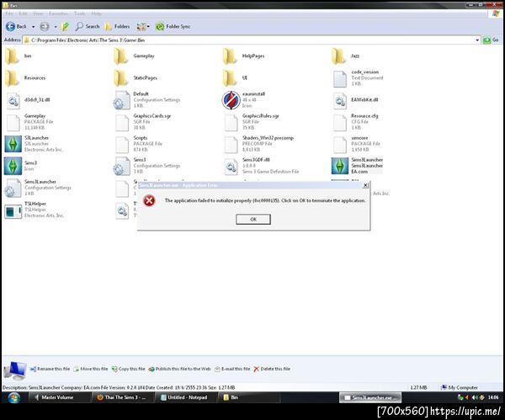Open the Tools menu
505x420 pixels.
click(x=80, y=13)
